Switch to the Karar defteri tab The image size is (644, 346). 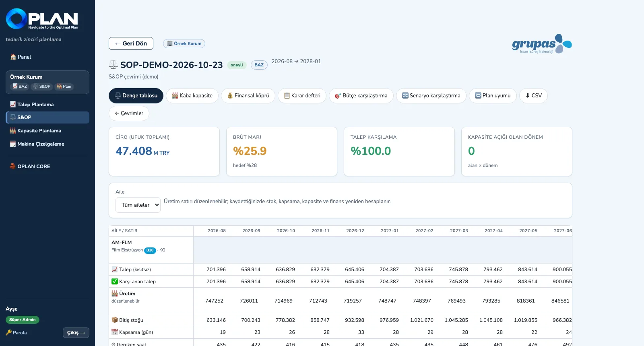coord(302,96)
